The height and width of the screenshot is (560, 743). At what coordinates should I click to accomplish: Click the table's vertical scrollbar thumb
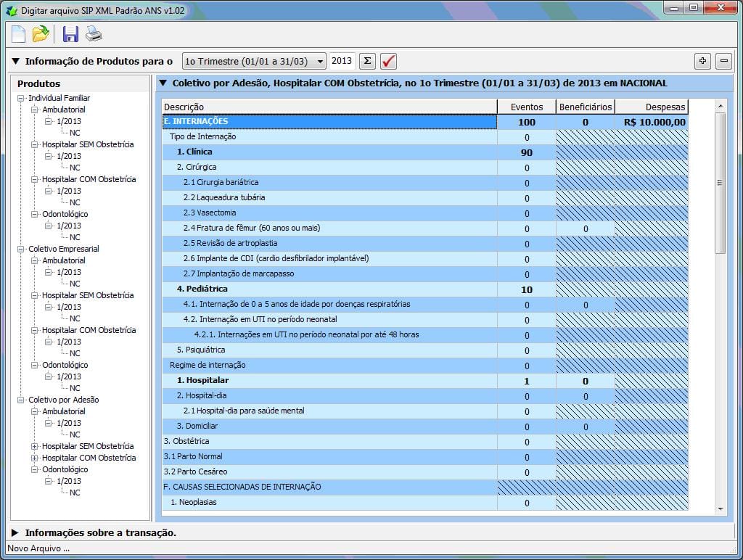(x=720, y=183)
